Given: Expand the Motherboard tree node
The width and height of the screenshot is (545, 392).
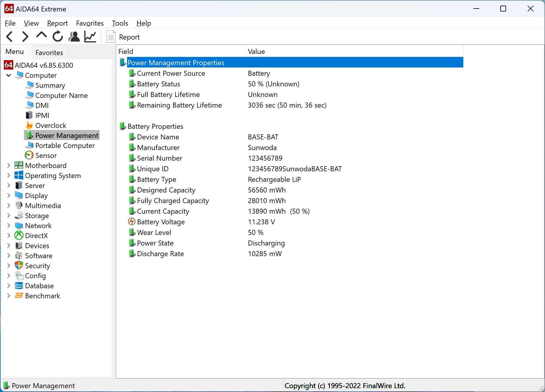Looking at the screenshot, I should (x=9, y=165).
